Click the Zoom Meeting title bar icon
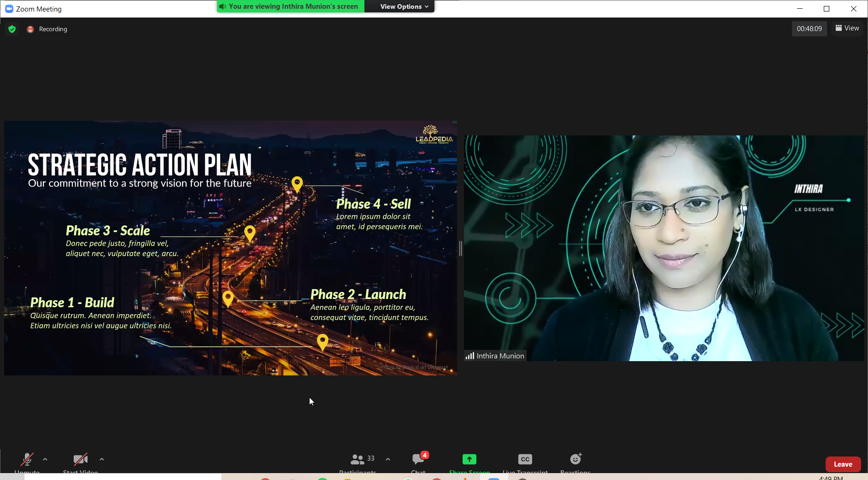This screenshot has width=868, height=480. coord(9,9)
